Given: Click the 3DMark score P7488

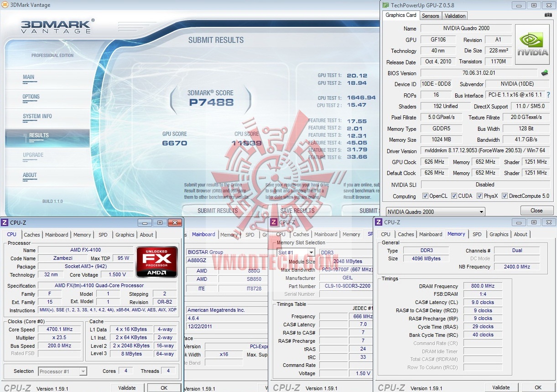Looking at the screenshot, I should coord(211,102).
